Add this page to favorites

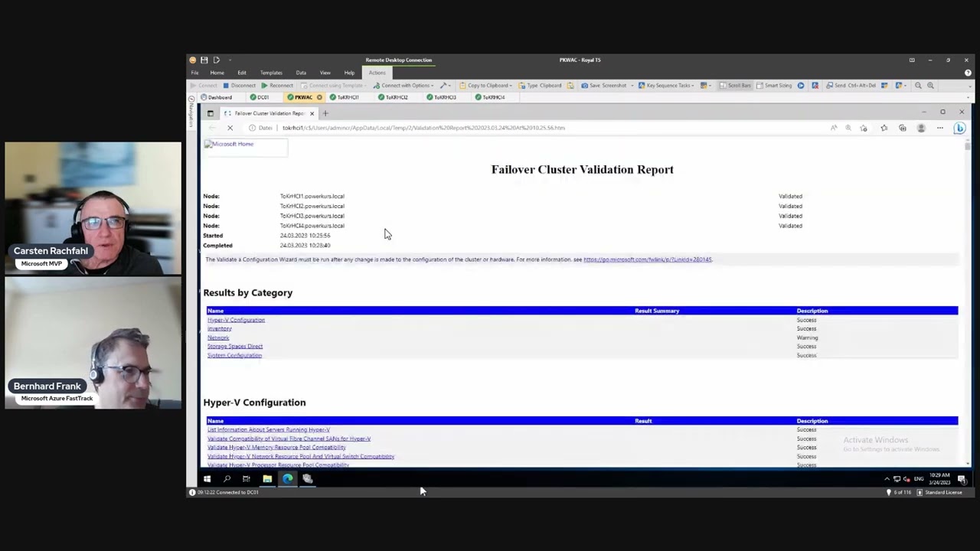[864, 128]
